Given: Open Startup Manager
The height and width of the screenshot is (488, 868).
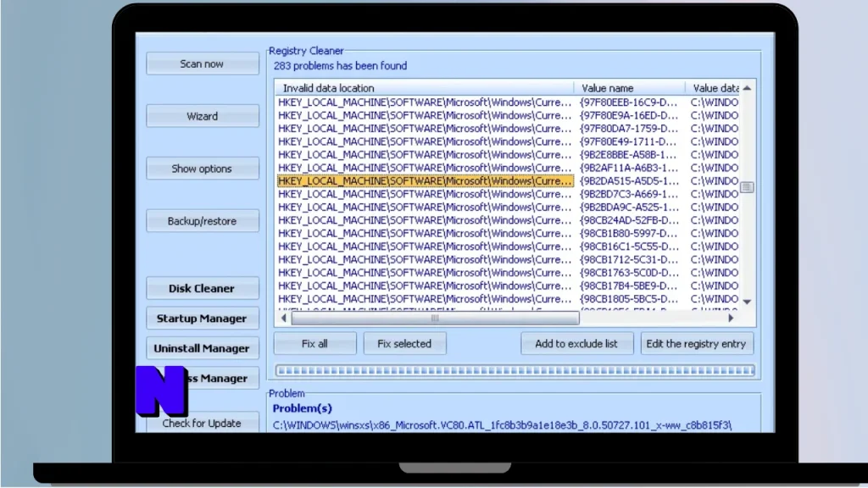Looking at the screenshot, I should pyautogui.click(x=202, y=319).
